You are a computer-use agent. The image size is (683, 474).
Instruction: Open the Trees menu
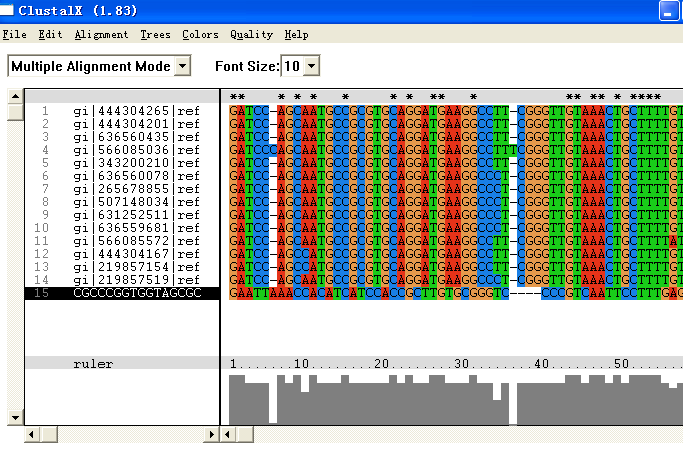tap(155, 34)
